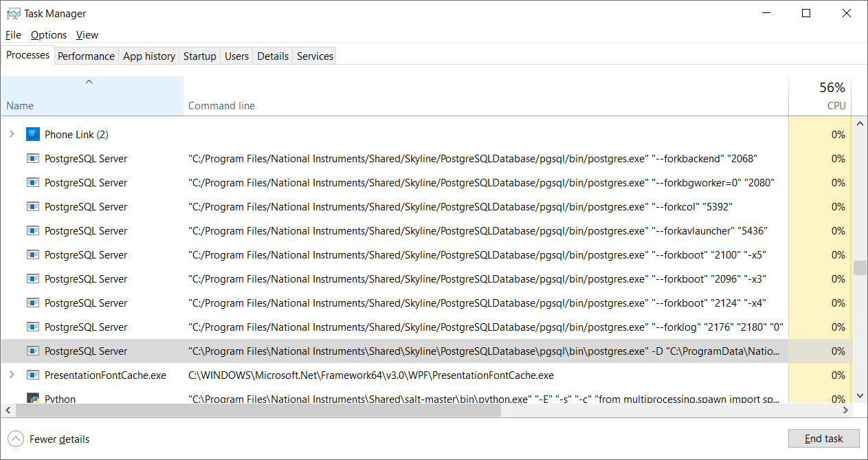The width and height of the screenshot is (868, 460).
Task: Click the vertical scrollbar thumb
Action: tap(859, 267)
